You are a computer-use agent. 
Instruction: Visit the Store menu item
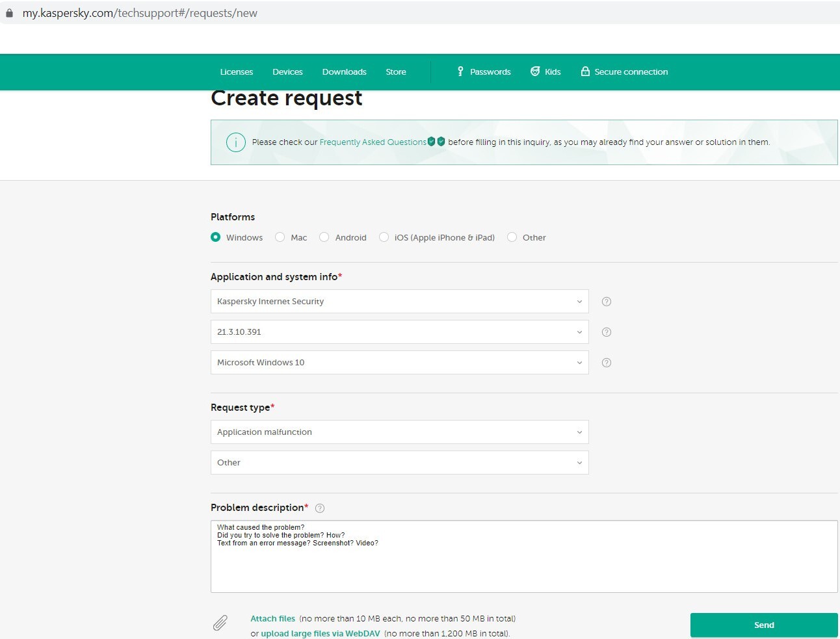396,72
